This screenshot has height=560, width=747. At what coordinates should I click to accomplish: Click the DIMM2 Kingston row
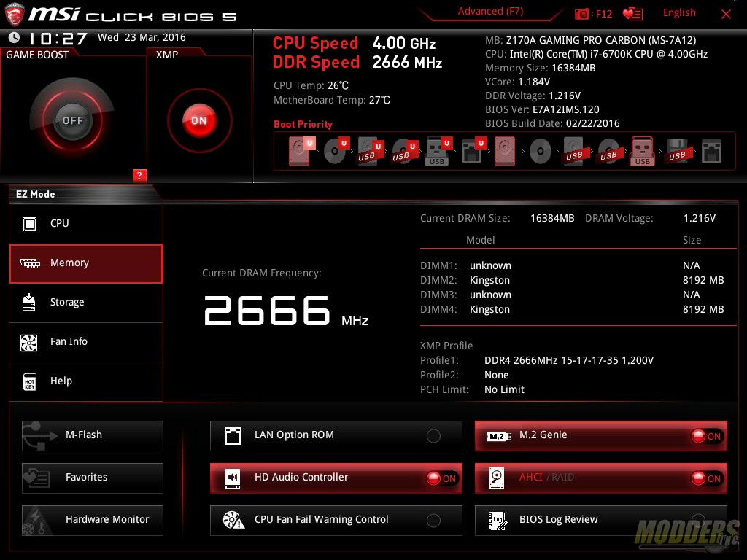point(572,281)
